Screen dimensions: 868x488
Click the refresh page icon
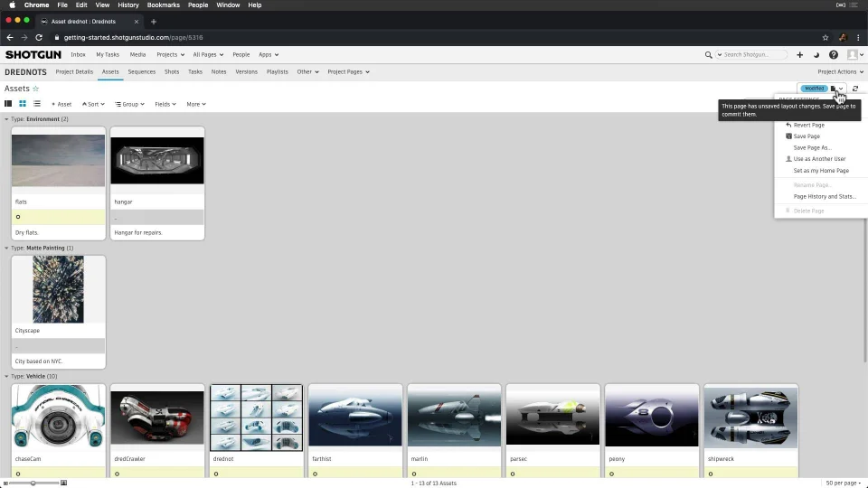click(x=855, y=89)
